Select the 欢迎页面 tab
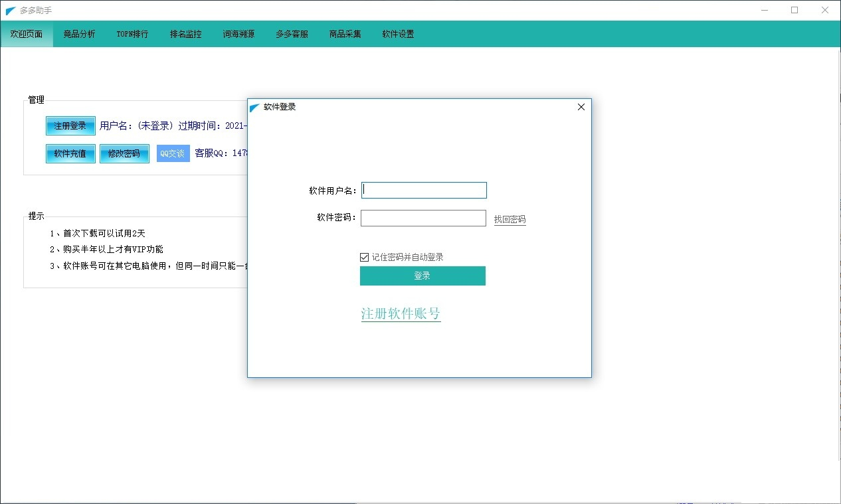 [x=27, y=34]
